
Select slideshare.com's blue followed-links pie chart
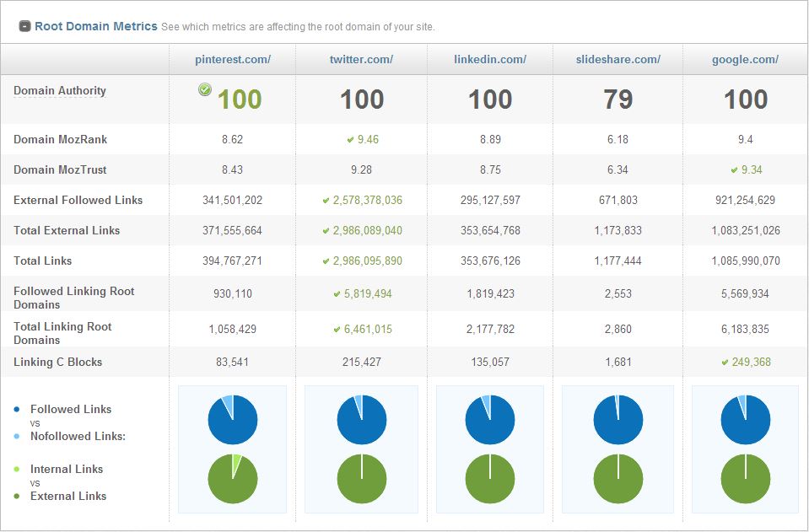(618, 420)
